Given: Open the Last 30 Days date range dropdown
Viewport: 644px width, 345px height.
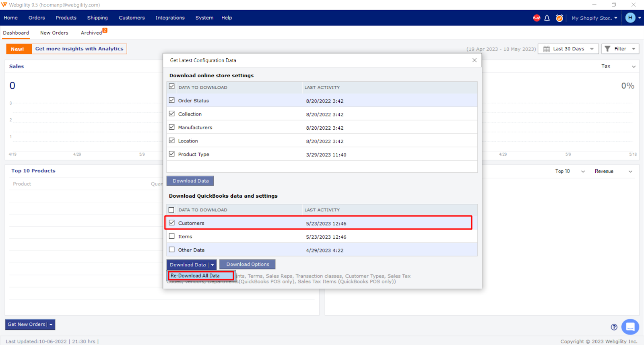Looking at the screenshot, I should click(x=568, y=49).
